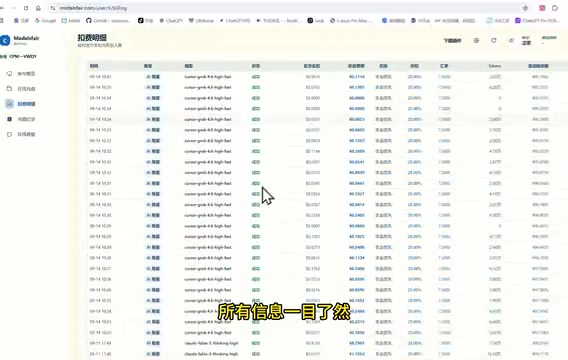Screen dimensions: 568x360
Task: Click the model (模型) column header
Action: coord(188,66)
